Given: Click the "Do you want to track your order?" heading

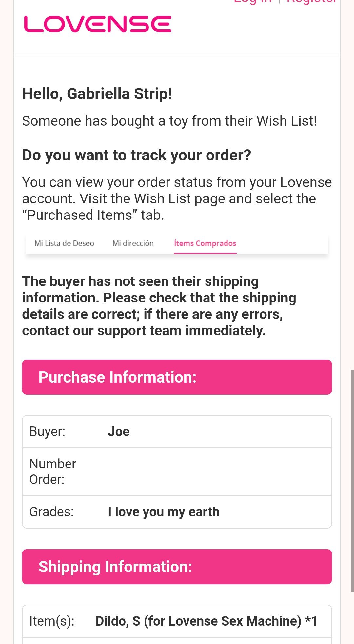Looking at the screenshot, I should (136, 155).
